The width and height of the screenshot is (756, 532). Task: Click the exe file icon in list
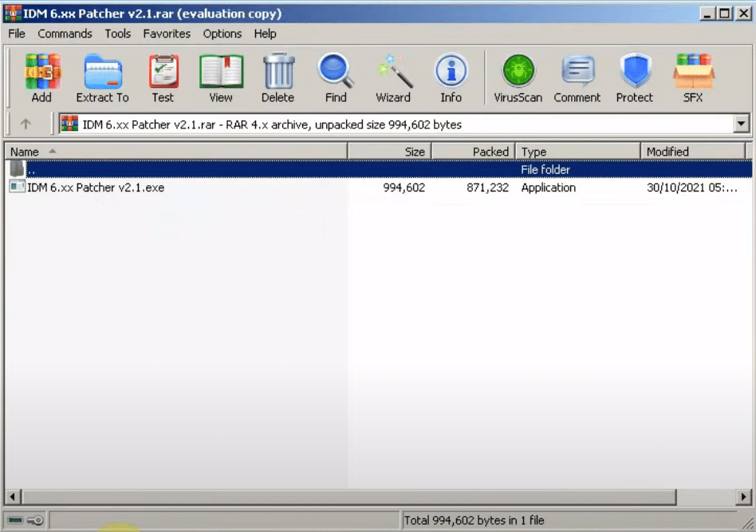tap(18, 187)
